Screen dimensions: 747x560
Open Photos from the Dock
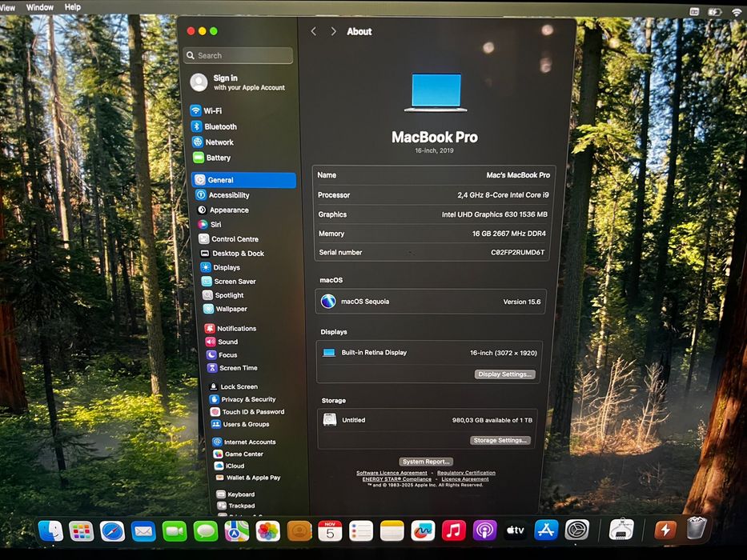[267, 531]
